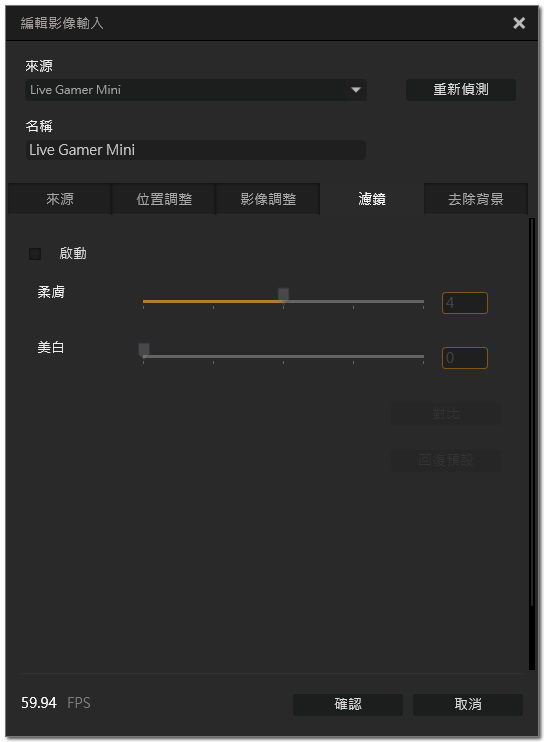The image size is (544, 742).
Task: Switch to the 來源 tab
Action: [x=60, y=199]
